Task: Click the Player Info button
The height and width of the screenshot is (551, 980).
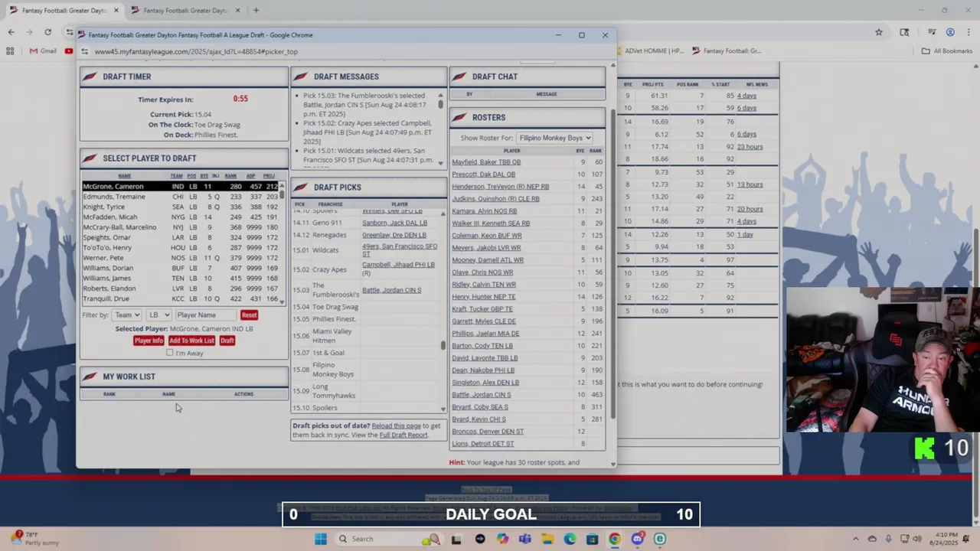Action: tap(149, 341)
